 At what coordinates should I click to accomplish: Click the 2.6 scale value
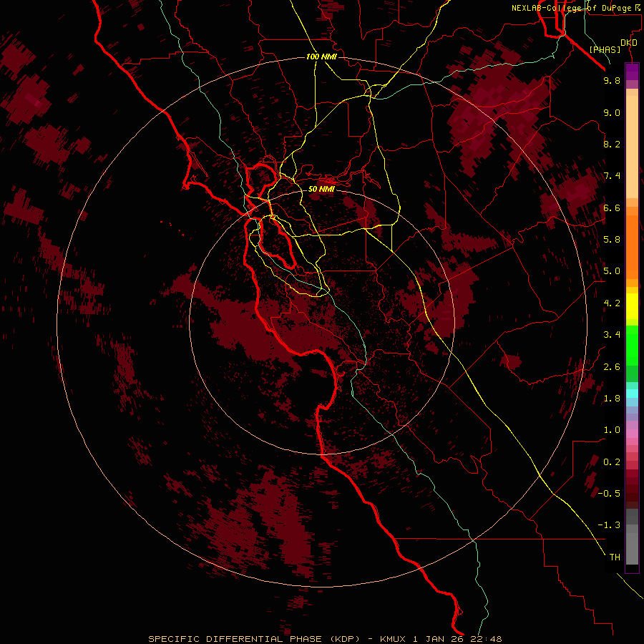coord(612,367)
